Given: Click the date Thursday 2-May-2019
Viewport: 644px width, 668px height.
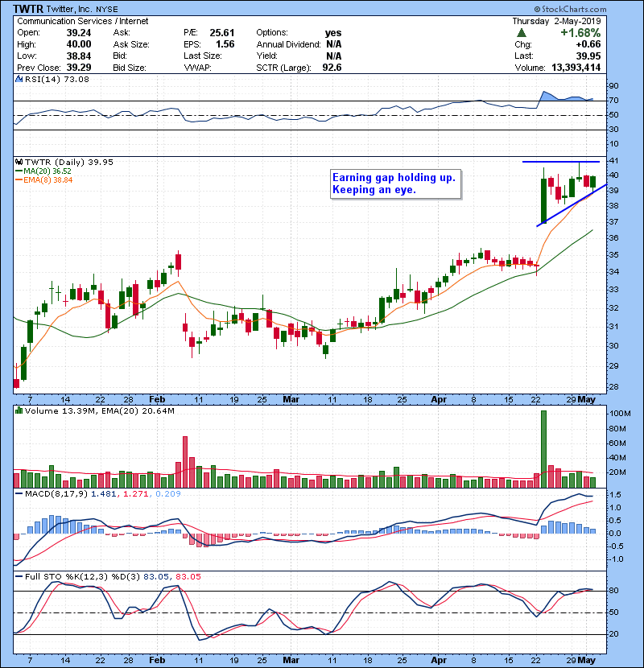Looking at the screenshot, I should [556, 21].
